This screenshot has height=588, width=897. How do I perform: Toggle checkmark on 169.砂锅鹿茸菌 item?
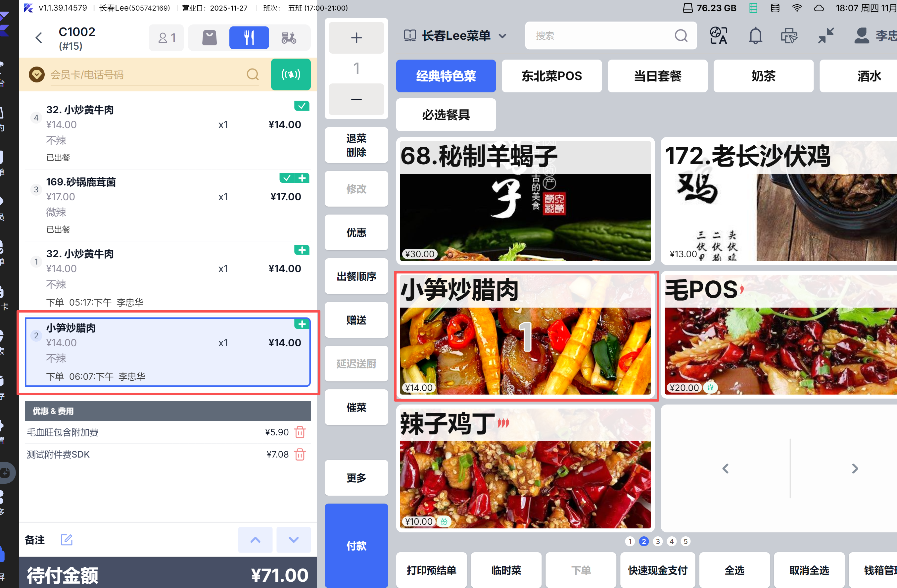[x=287, y=178]
